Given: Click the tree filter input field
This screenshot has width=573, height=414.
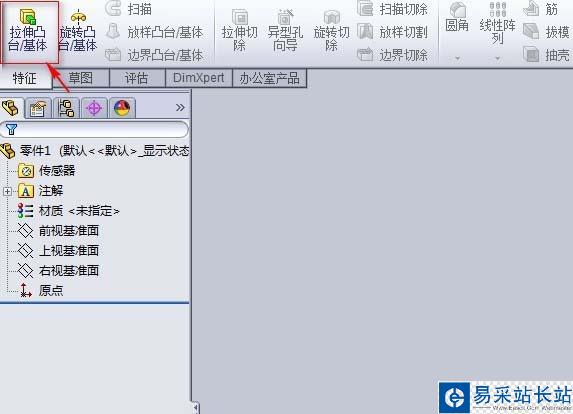Looking at the screenshot, I should 94,129.
